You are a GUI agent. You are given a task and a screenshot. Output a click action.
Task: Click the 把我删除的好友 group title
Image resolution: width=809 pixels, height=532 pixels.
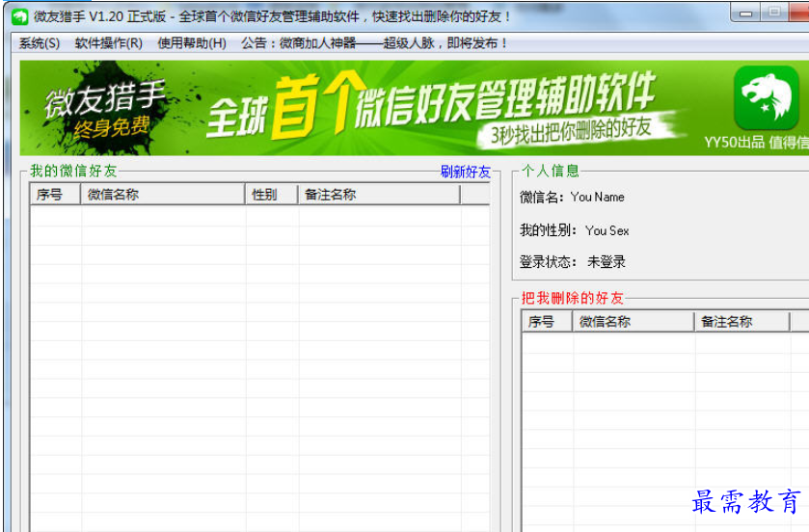point(573,298)
